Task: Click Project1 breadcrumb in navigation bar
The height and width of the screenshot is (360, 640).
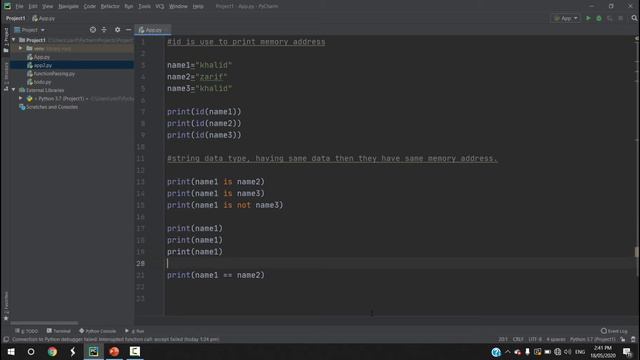Action: (16, 18)
